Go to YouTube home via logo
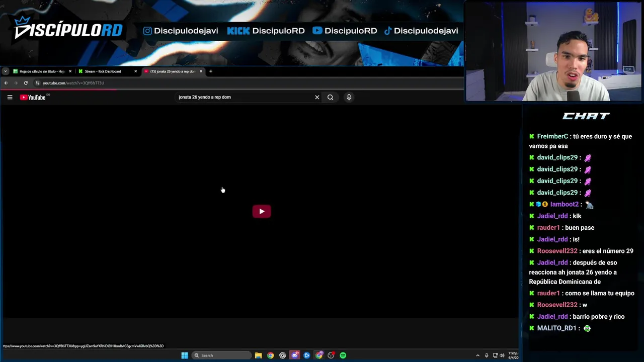 pos(33,97)
